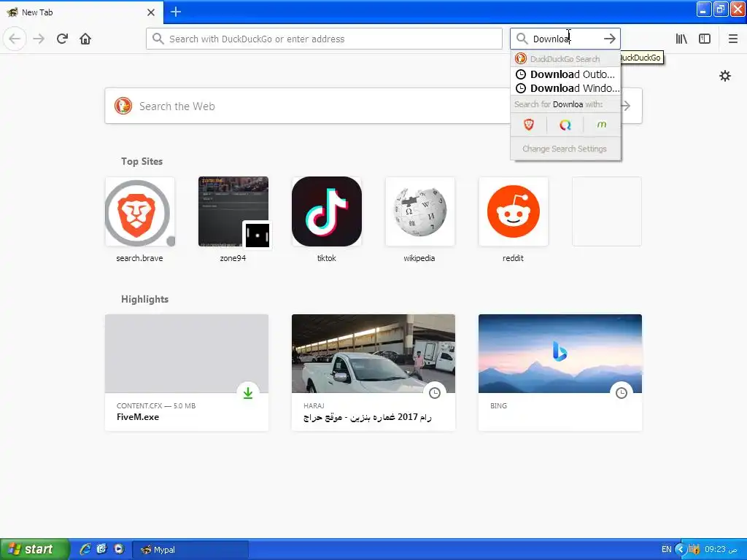Click the history clock on Haraj card
Screen dimensions: 747x560
(x=435, y=393)
